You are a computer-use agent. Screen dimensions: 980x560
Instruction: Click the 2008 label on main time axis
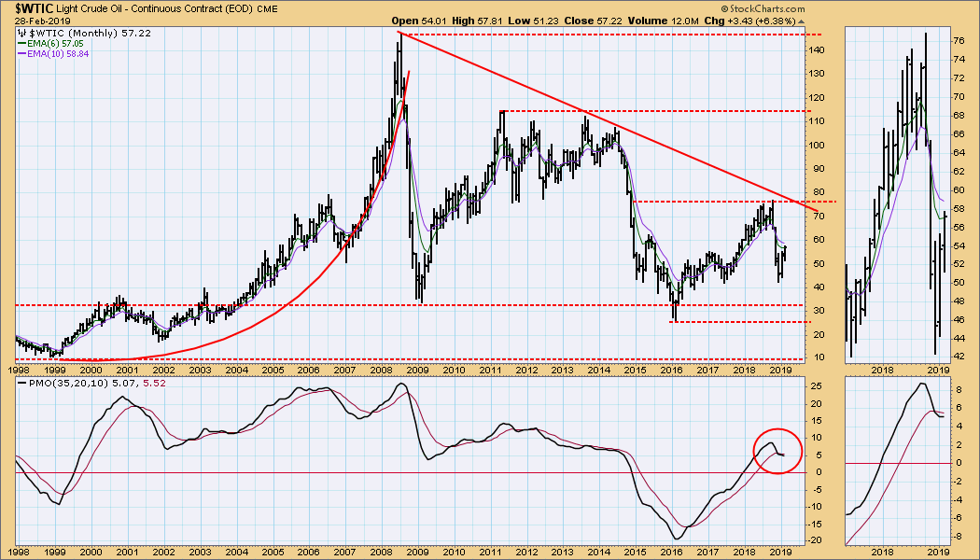pos(381,371)
